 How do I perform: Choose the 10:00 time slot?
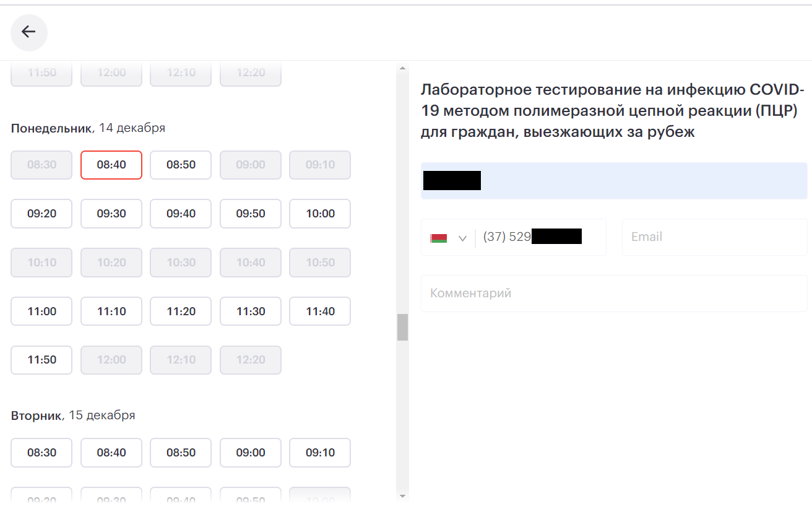[319, 213]
